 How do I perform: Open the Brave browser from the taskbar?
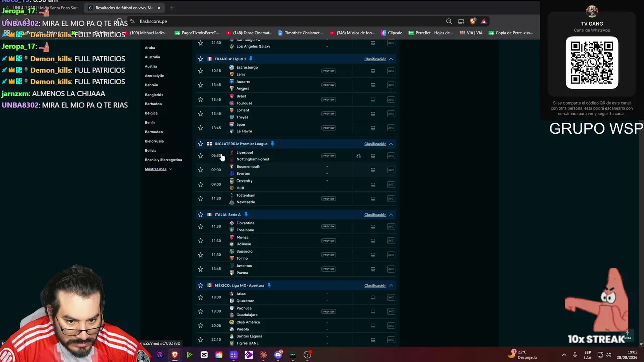[175, 355]
